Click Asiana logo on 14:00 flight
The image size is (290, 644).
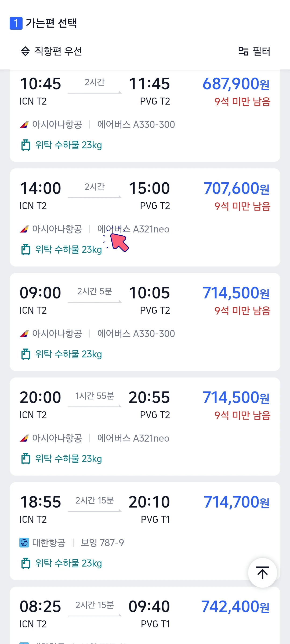(24, 229)
